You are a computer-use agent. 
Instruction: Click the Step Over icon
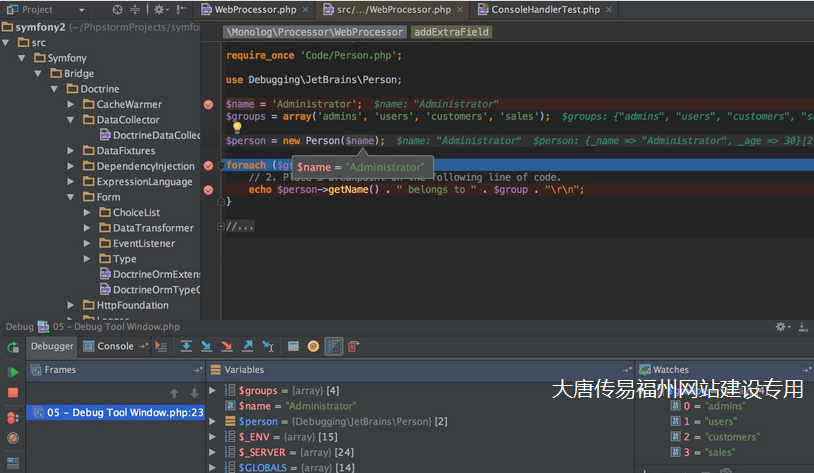pyautogui.click(x=186, y=346)
